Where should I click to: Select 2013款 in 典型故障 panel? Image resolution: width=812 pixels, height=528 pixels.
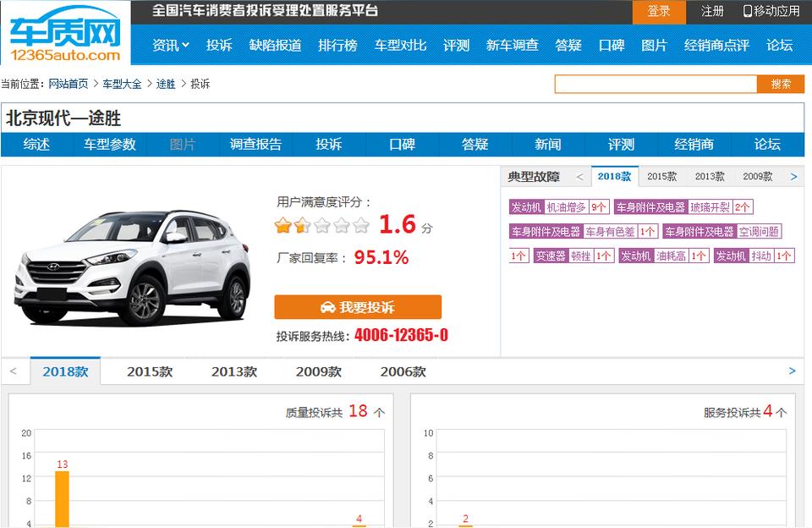click(x=710, y=176)
